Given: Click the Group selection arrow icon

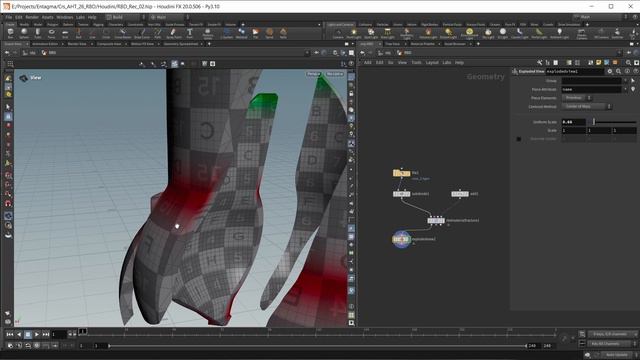Looking at the screenshot, I should [x=633, y=81].
